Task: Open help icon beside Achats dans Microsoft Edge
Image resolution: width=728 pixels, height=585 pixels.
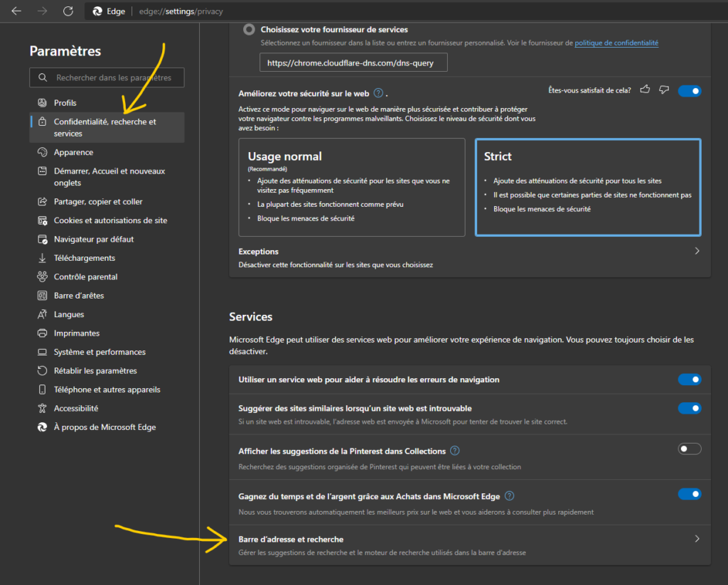Action: click(x=509, y=496)
